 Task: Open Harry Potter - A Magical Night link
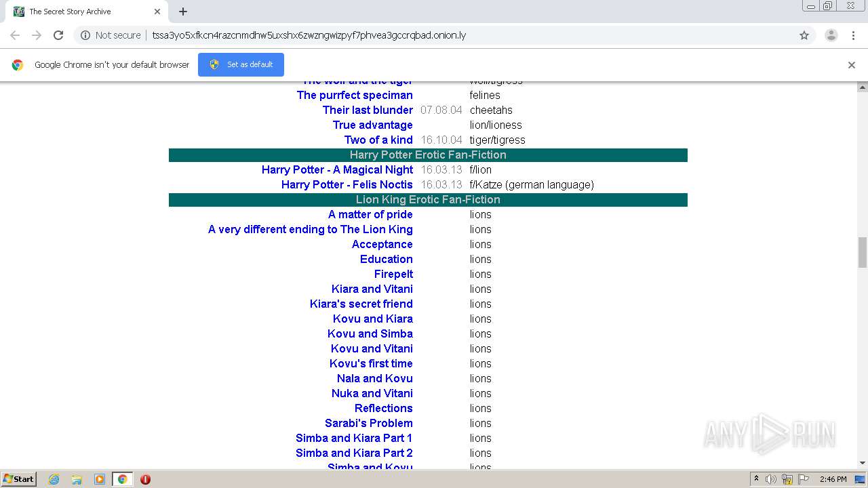tap(337, 169)
